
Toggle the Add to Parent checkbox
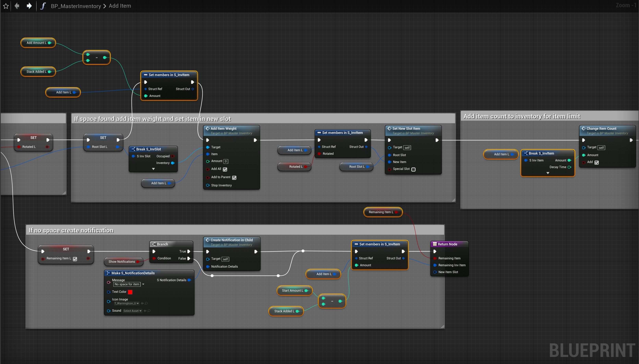pos(234,178)
